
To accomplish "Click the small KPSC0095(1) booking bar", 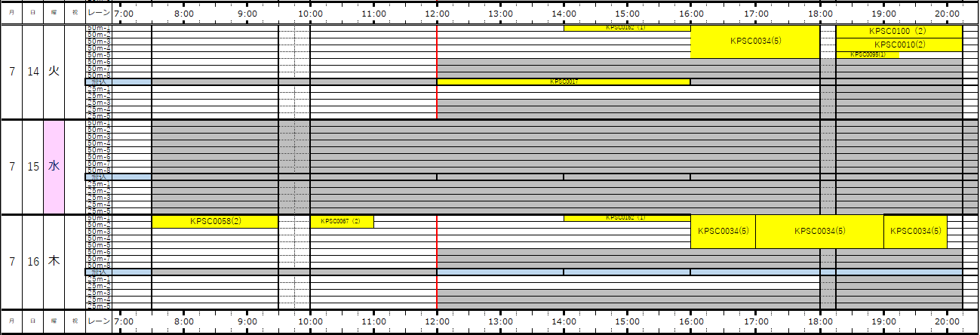I will pos(867,54).
